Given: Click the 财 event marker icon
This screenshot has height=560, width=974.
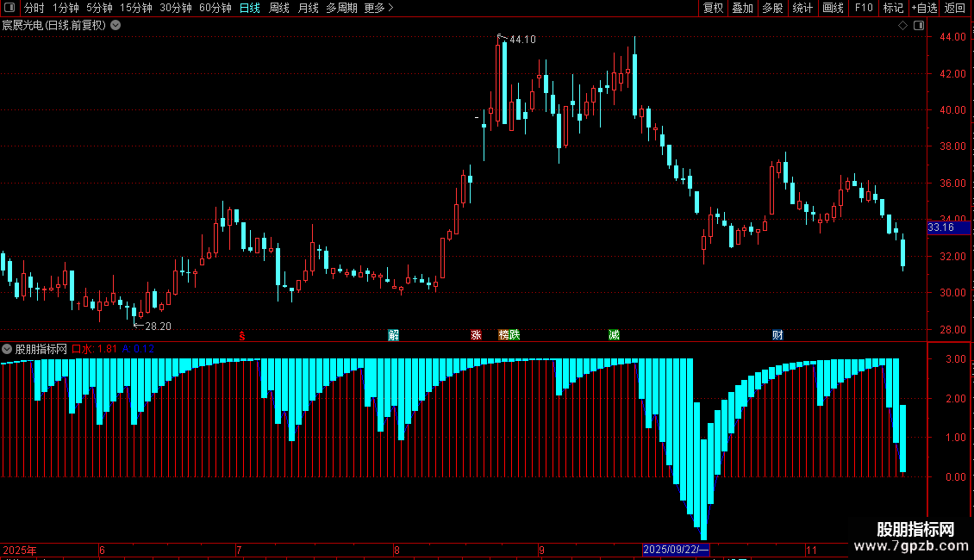Looking at the screenshot, I should coord(777,335).
